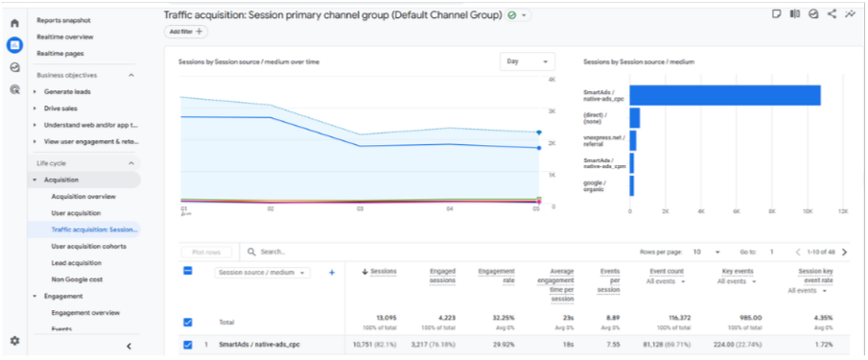Sort by Average engagement time per session
The image size is (868, 360).
(554, 285)
